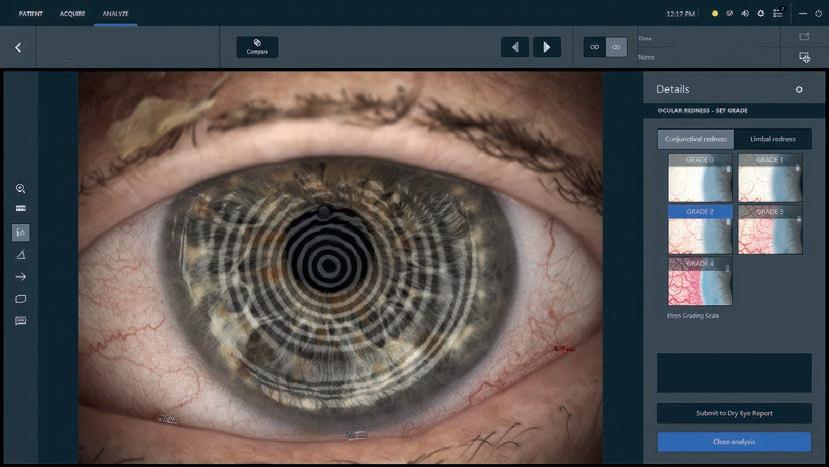Select the rectangle area tool

21,299
